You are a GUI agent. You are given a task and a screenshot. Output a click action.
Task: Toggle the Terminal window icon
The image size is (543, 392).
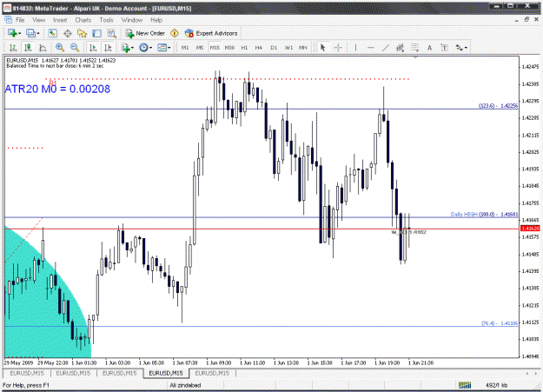click(96, 33)
